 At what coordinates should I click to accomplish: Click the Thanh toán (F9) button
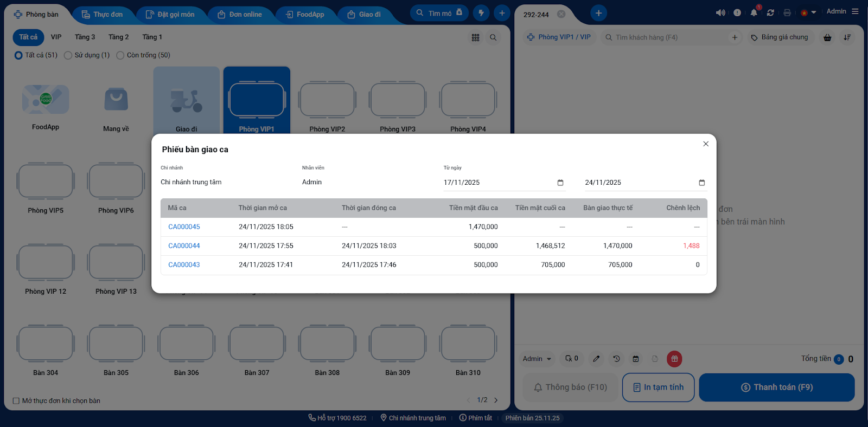(x=777, y=387)
